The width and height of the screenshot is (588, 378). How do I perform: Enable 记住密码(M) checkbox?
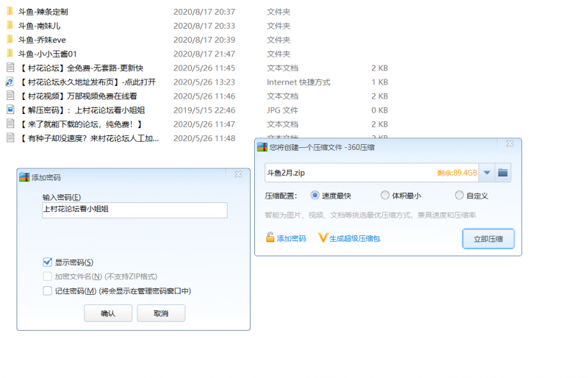click(47, 291)
